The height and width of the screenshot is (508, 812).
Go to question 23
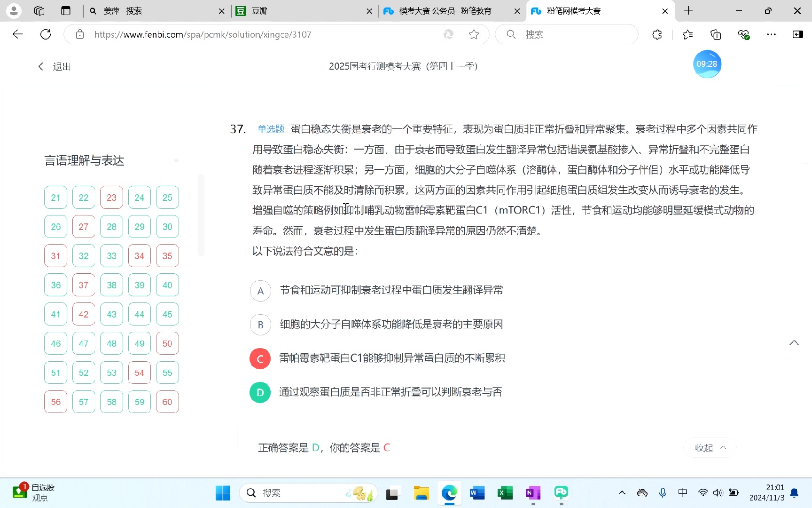coord(111,198)
